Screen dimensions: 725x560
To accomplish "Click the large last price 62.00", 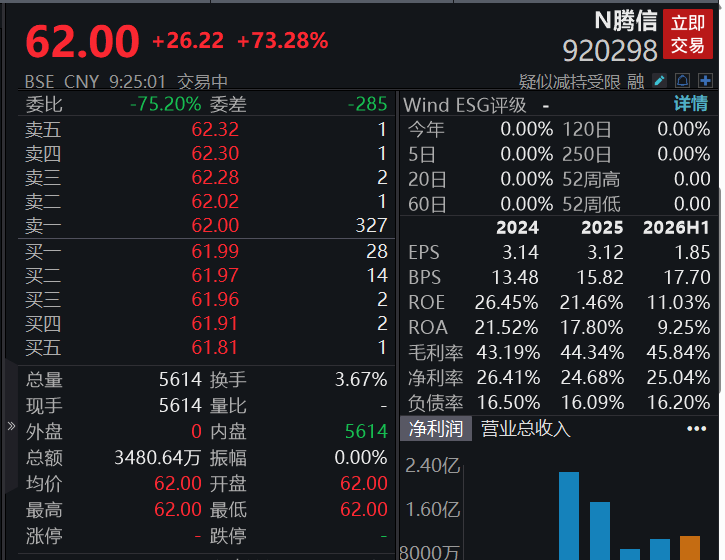I will click(x=82, y=42).
